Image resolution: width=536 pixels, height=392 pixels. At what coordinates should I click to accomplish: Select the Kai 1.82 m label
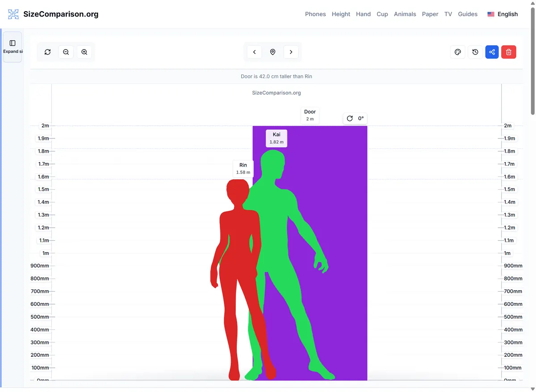276,138
